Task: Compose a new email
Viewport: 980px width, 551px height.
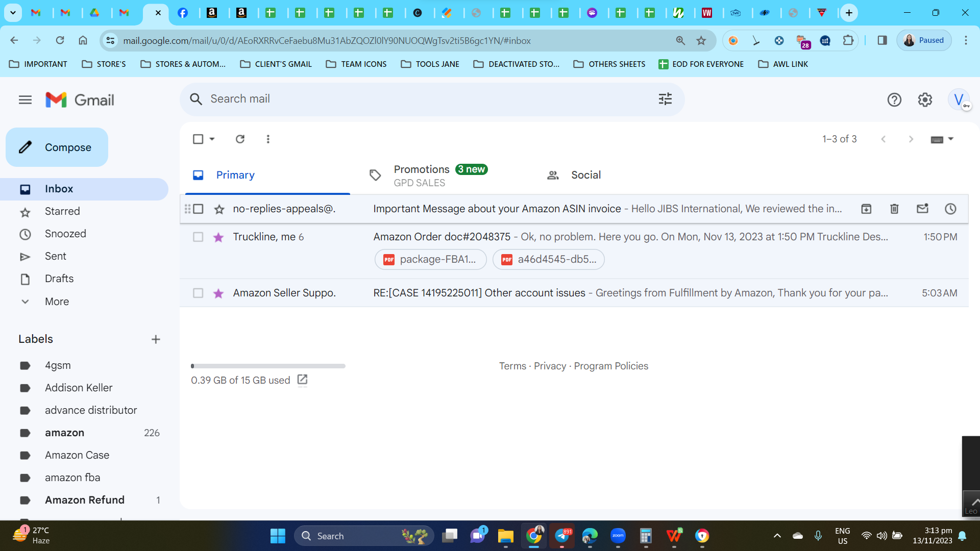Action: (57, 147)
